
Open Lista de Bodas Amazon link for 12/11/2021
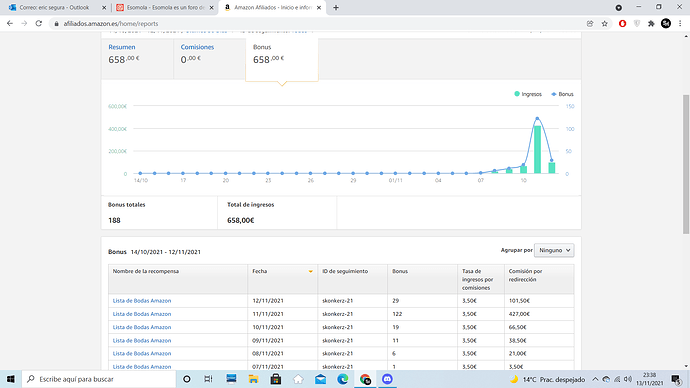(142, 301)
